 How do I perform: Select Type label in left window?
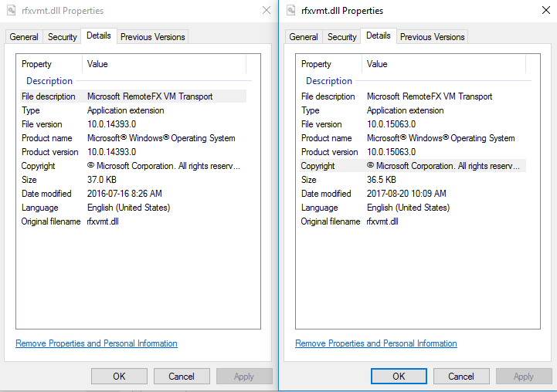(x=31, y=110)
